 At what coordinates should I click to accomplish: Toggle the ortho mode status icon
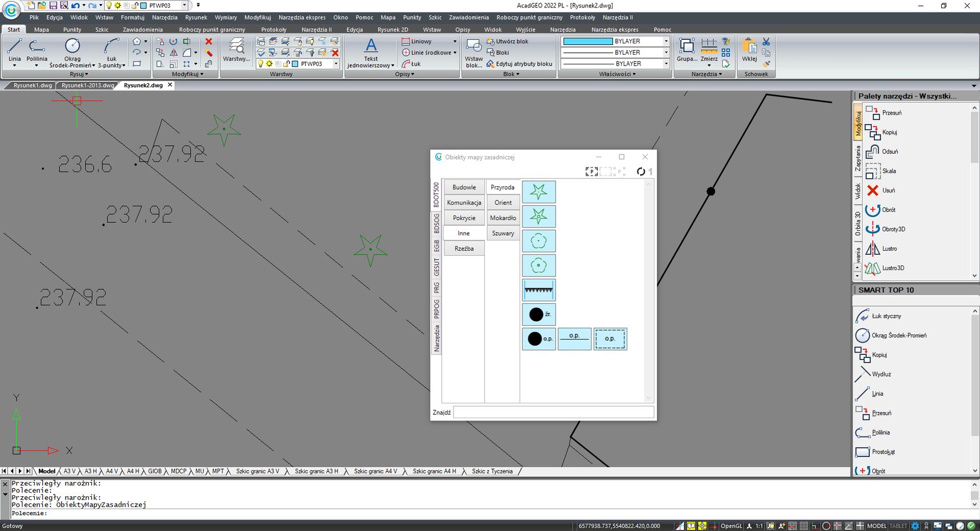coord(815,526)
